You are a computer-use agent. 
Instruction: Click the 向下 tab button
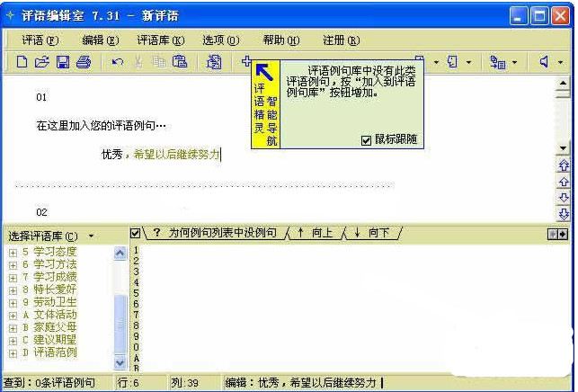(373, 233)
